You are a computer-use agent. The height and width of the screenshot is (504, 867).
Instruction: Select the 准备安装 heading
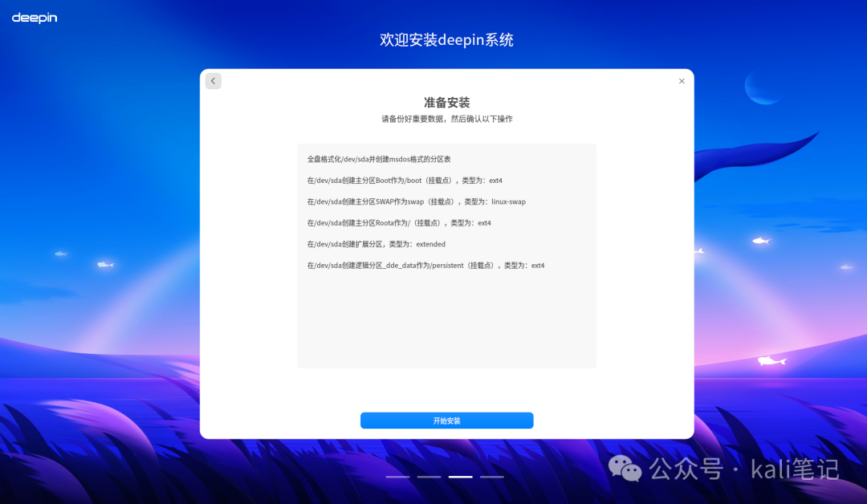pyautogui.click(x=447, y=102)
